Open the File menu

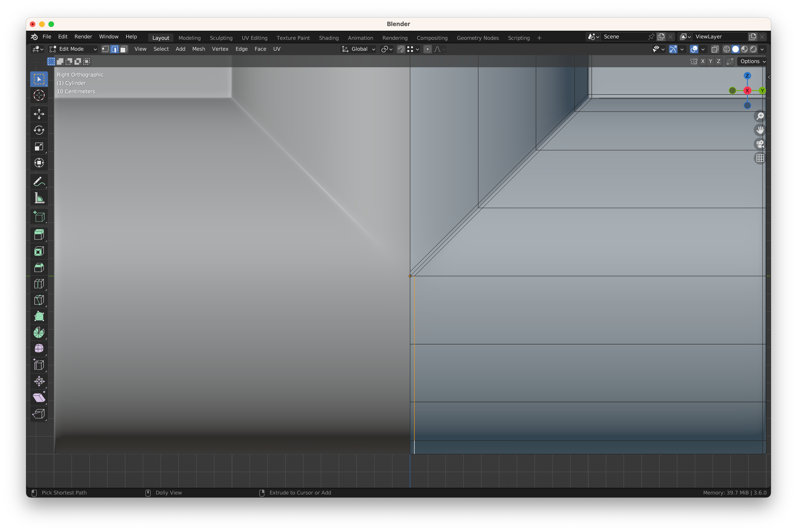47,37
